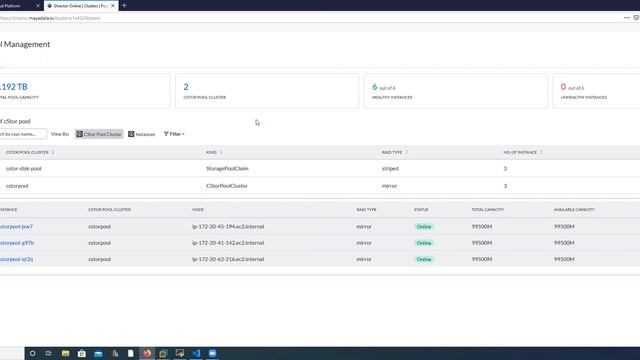Click node ip-172-20-41-142.ec2.internal
This screenshot has width=640, height=360.
(228, 243)
